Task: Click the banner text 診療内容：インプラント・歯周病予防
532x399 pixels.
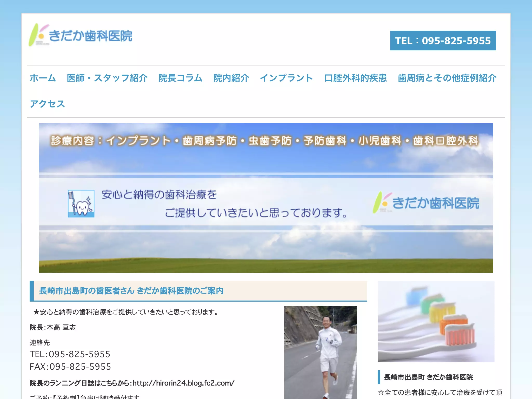Action: pos(264,141)
